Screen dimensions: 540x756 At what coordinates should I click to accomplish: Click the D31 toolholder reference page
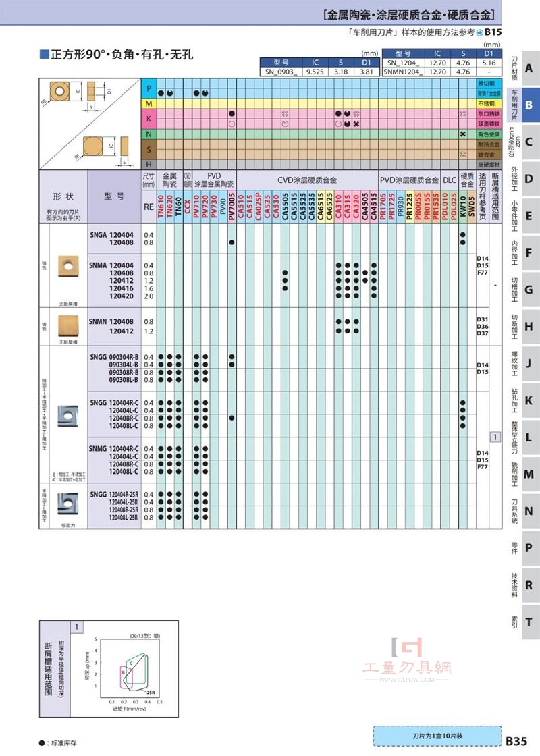pos(482,319)
